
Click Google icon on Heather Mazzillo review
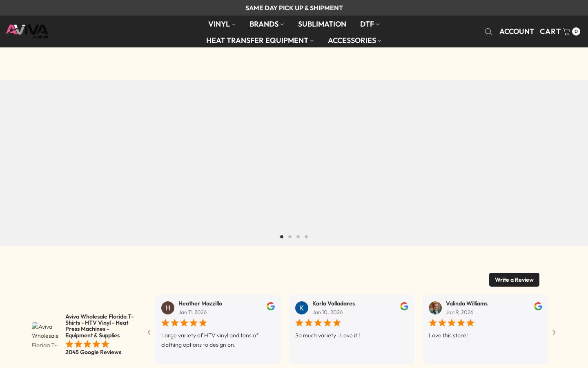tap(271, 306)
